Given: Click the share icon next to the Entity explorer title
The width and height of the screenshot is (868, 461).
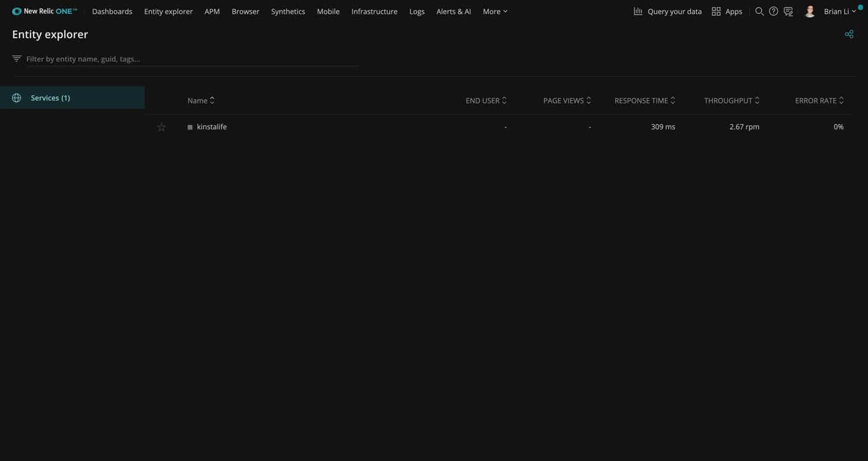Looking at the screenshot, I should pos(849,35).
